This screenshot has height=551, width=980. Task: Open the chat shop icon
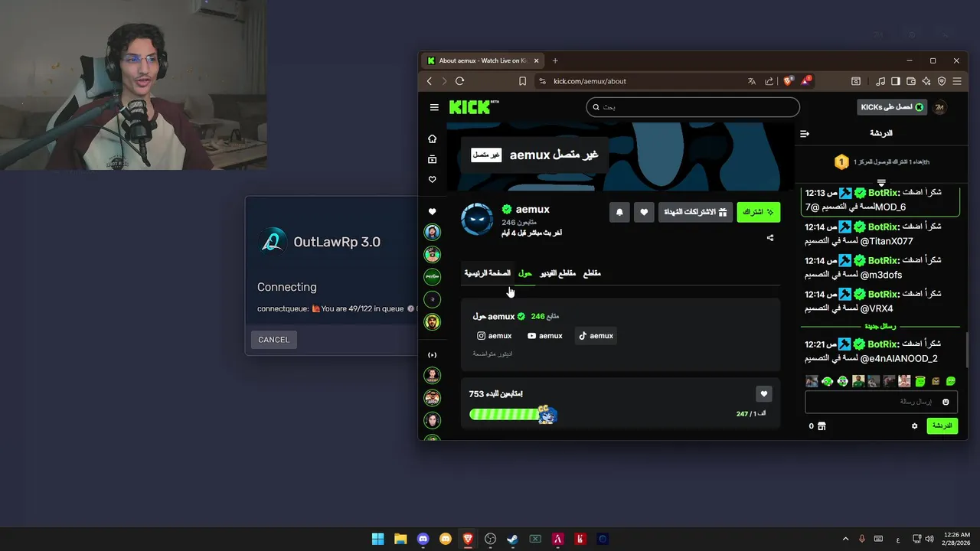click(822, 426)
